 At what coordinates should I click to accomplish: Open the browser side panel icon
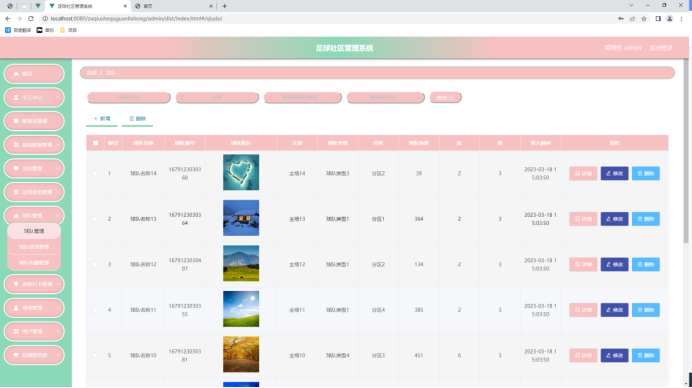[658, 19]
